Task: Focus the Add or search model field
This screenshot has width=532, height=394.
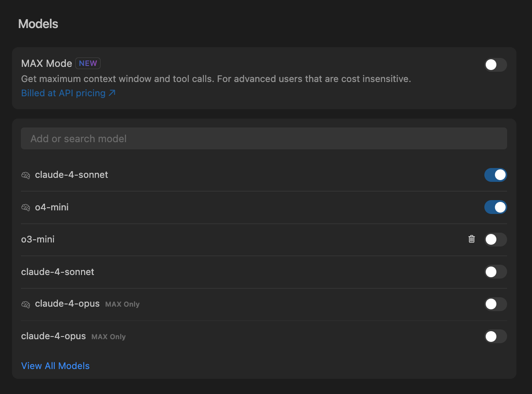Action: click(264, 139)
